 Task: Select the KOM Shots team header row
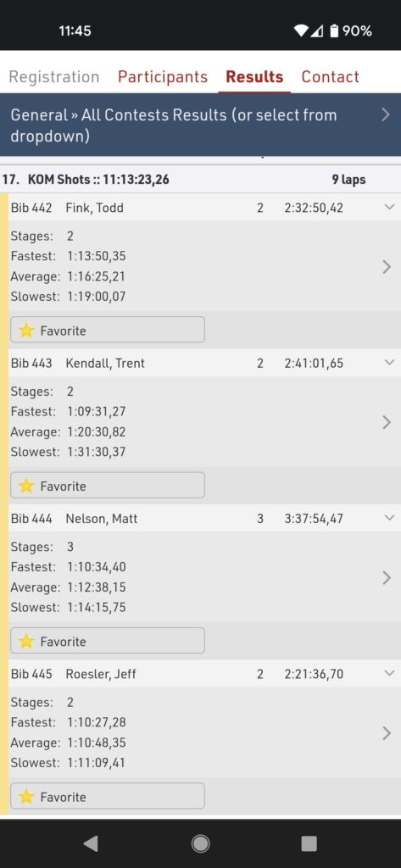200,180
